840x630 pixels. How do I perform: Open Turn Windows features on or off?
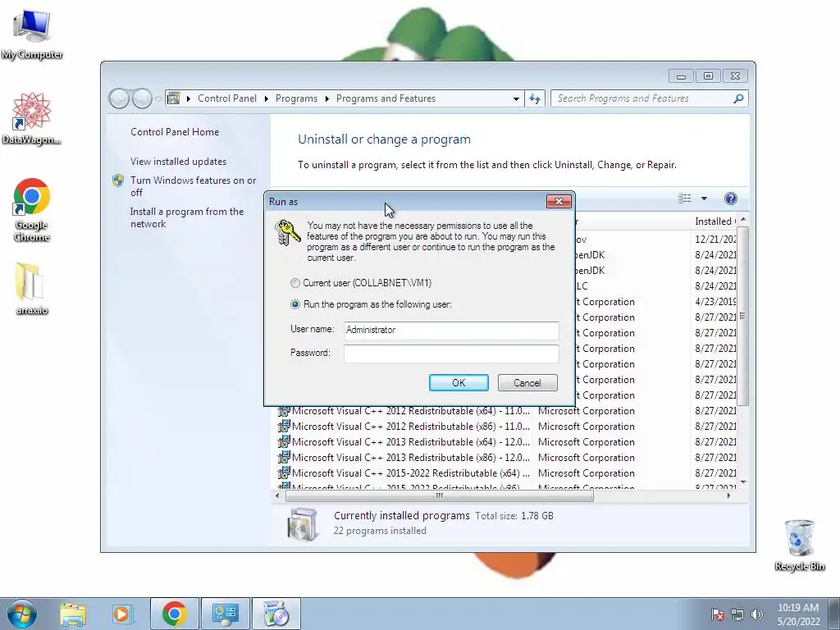point(193,186)
